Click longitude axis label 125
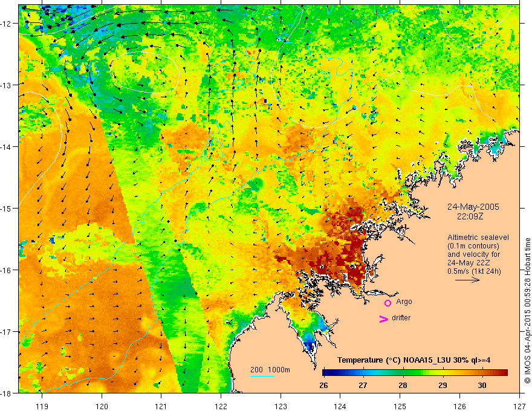The height and width of the screenshot is (411, 532). tap(400, 406)
